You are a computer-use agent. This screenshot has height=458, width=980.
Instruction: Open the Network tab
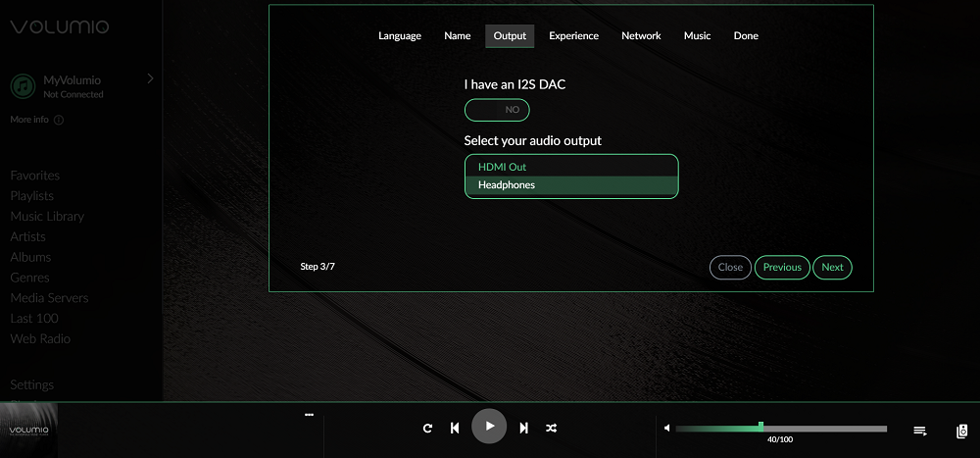coord(641,35)
